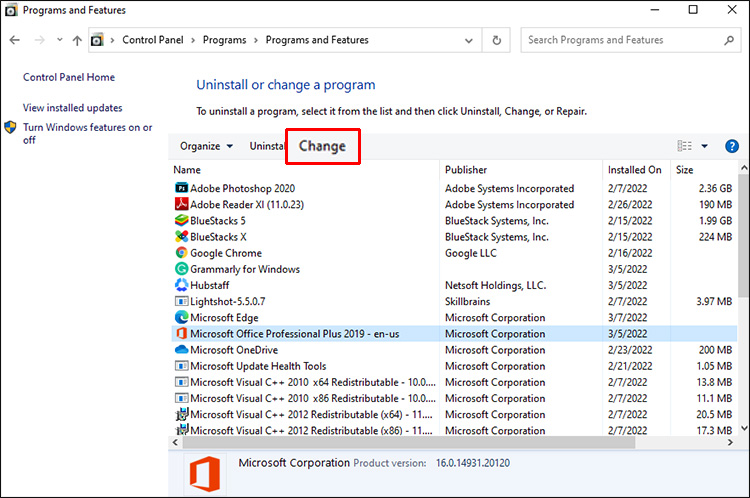Open View installed updates link
Screen dimensions: 750x498
(x=73, y=107)
